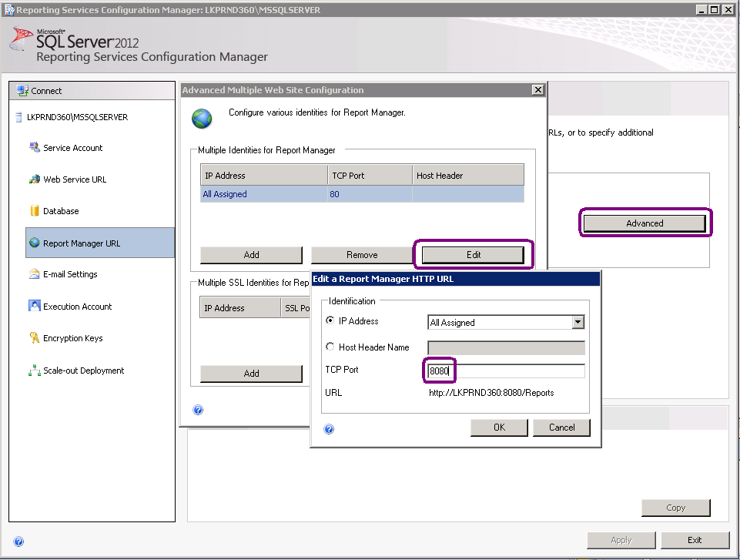Click the IP Address column header in identities table

pos(264,176)
